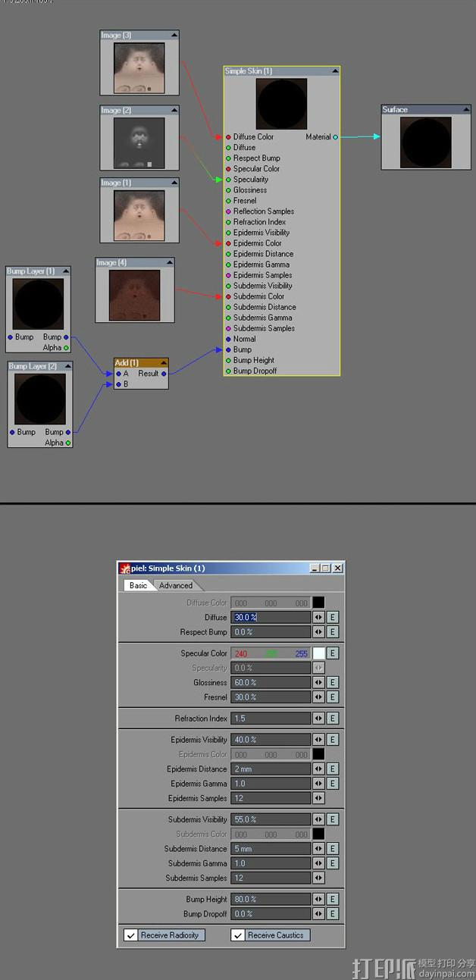The height and width of the screenshot is (980, 476).
Task: Toggle envelope E button for Specular Color
Action: click(x=332, y=653)
